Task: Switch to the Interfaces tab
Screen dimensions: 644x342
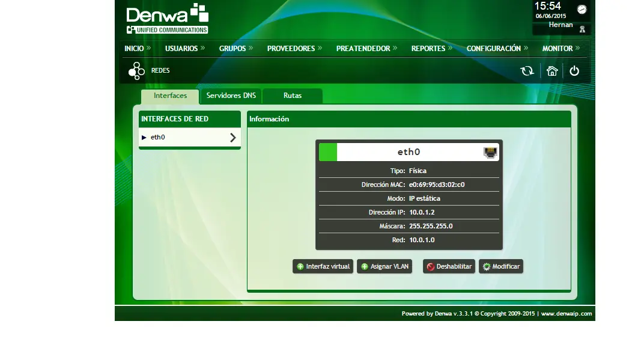Action: [x=170, y=96]
